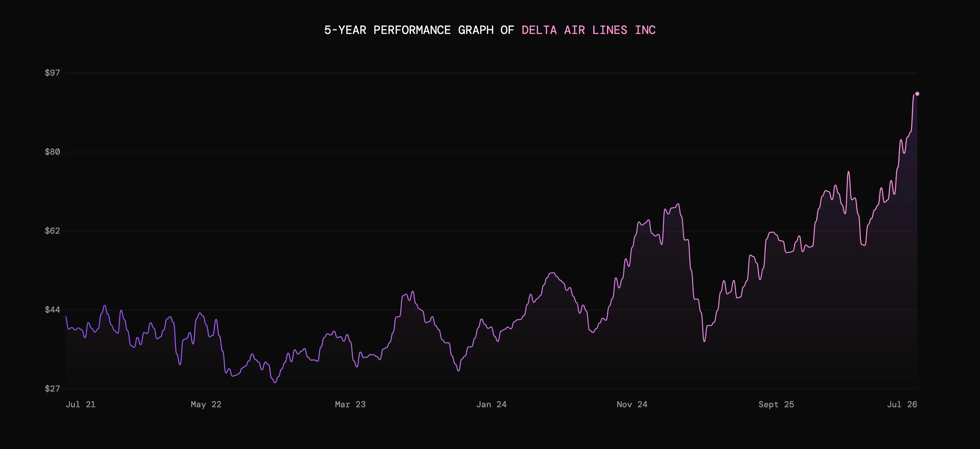Viewport: 980px width, 449px height.
Task: Click the $80 y-axis label
Action: 53,152
